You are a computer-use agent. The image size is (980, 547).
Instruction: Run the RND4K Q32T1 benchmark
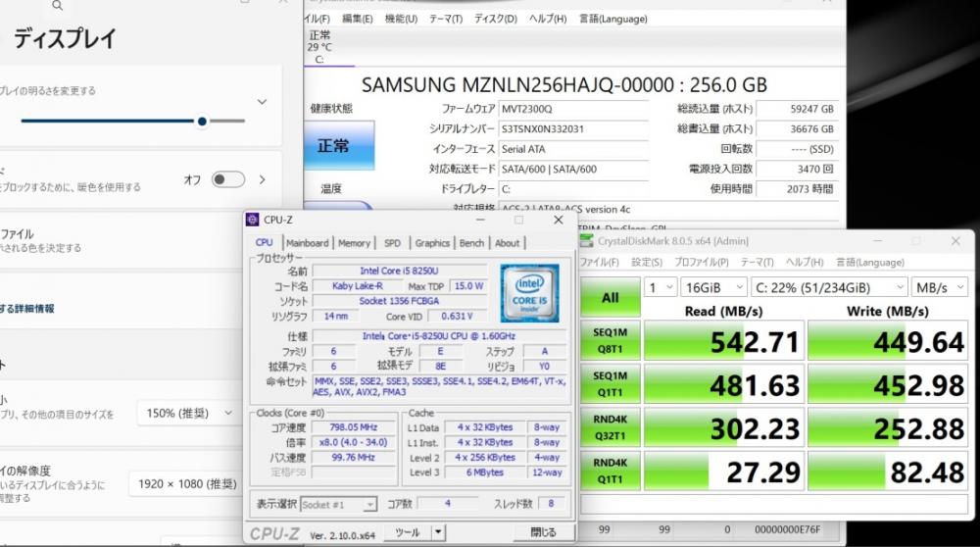click(610, 427)
